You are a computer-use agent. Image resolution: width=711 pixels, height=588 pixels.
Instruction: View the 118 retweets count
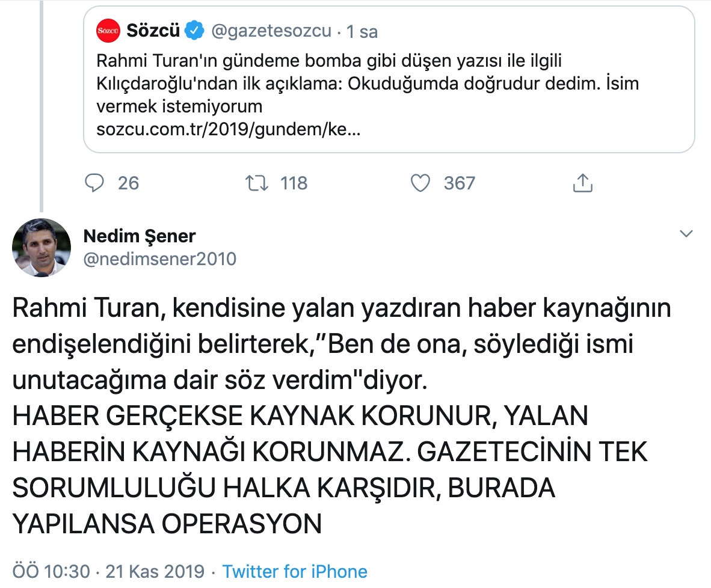pyautogui.click(x=294, y=183)
